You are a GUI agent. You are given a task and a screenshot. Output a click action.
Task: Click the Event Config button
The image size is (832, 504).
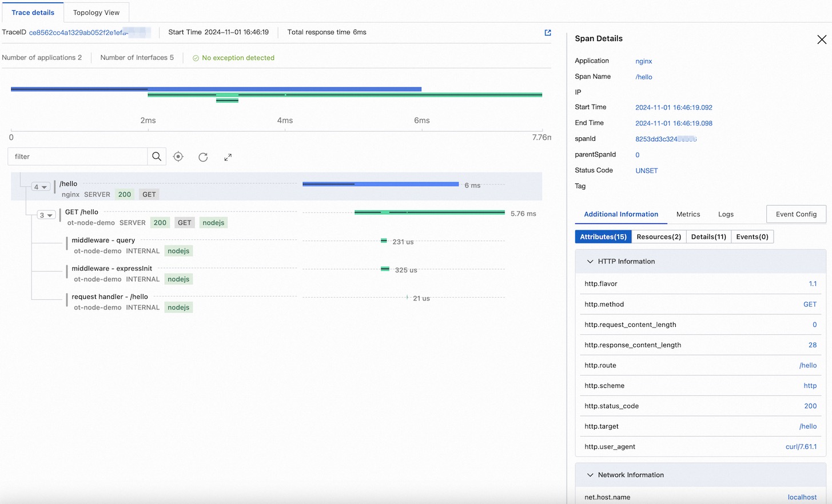click(796, 214)
